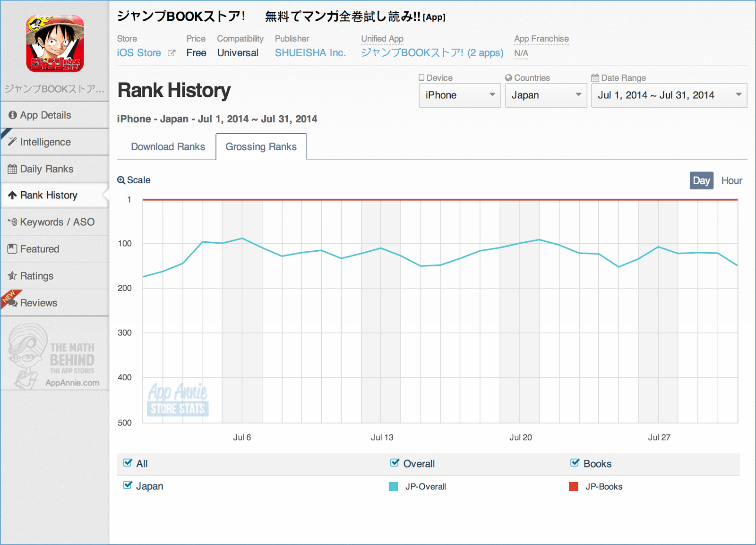This screenshot has height=545, width=756.
Task: Click the Featured bookmark icon
Action: [x=13, y=249]
